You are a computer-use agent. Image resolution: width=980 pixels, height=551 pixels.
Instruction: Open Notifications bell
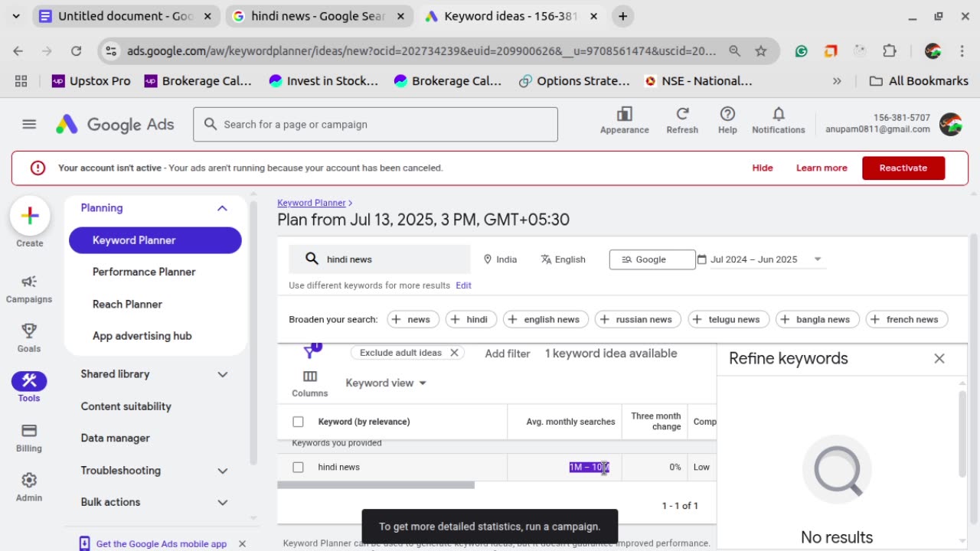click(x=778, y=120)
